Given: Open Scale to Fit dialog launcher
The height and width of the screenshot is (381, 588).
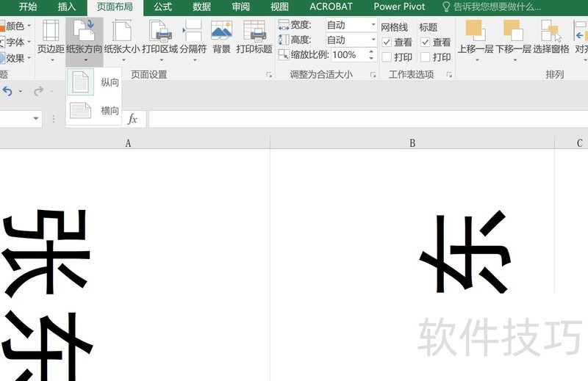Looking at the screenshot, I should coord(373,75).
